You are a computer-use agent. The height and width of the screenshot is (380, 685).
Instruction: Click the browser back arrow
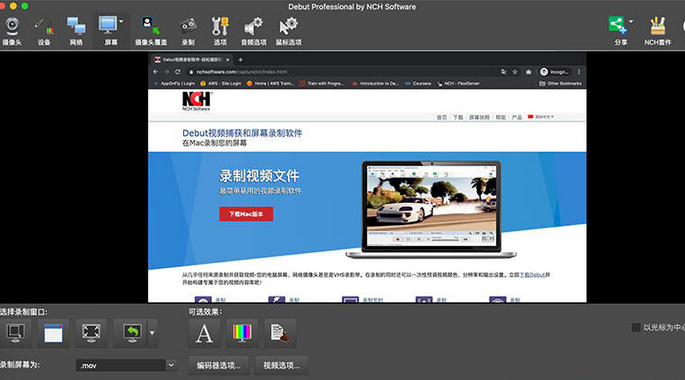point(156,72)
